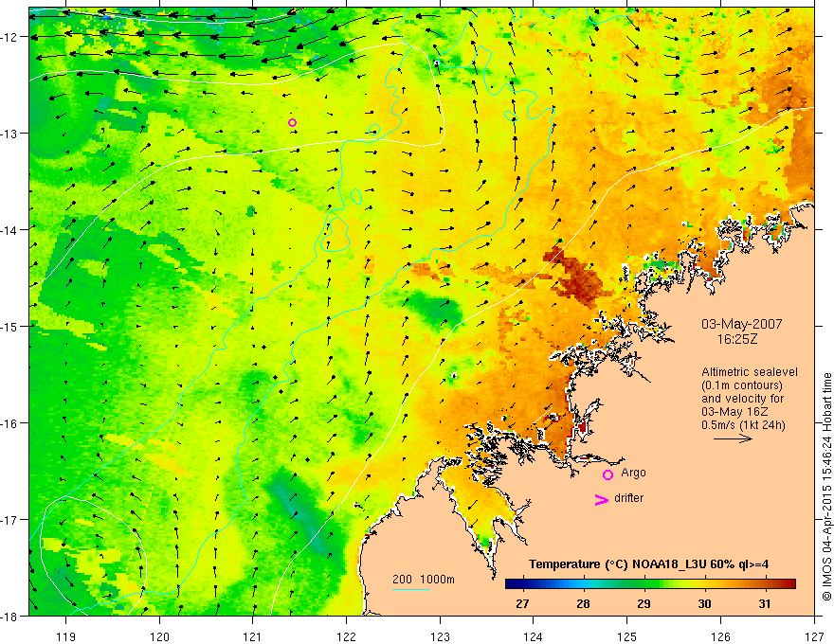This screenshot has height=644, width=834.
Task: Click the longitude label 122
Action: coord(346,636)
